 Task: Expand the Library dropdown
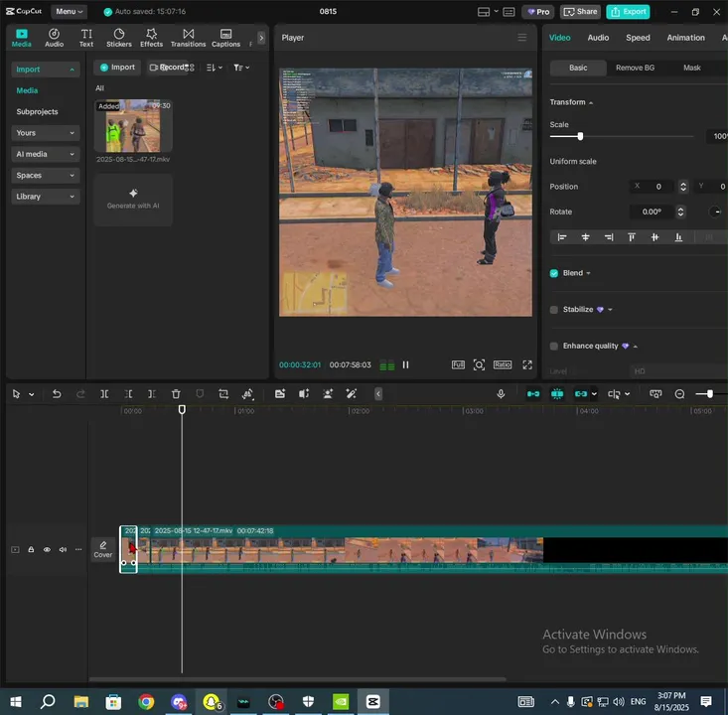click(x=45, y=197)
